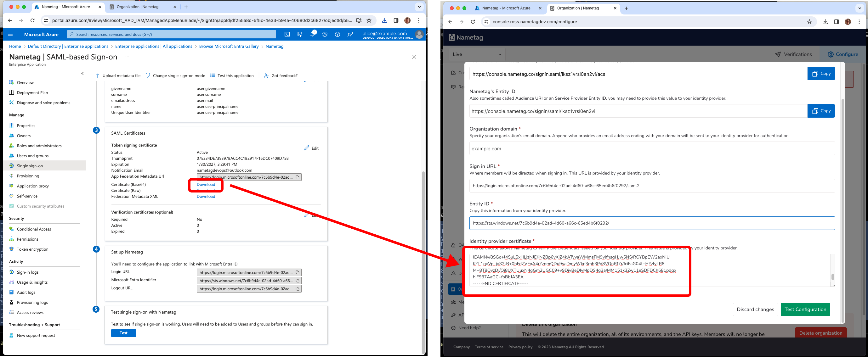Copy Microsoft Entra Identifier value
This screenshot has width=868, height=357.
click(298, 281)
